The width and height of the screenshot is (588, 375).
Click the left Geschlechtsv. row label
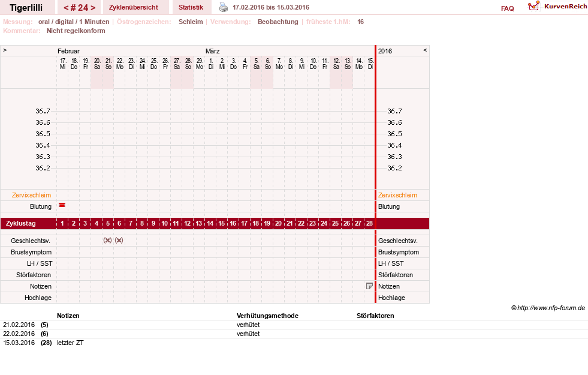pyautogui.click(x=31, y=241)
